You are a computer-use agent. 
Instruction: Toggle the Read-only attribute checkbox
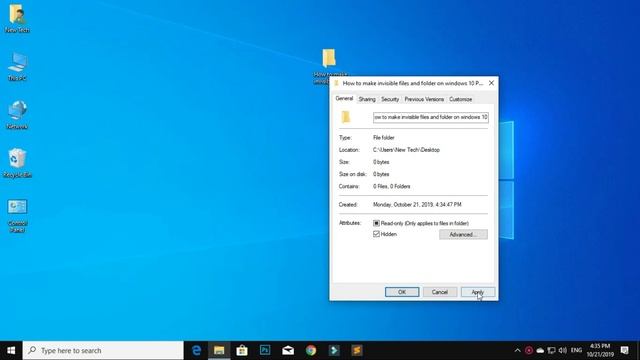coord(376,223)
